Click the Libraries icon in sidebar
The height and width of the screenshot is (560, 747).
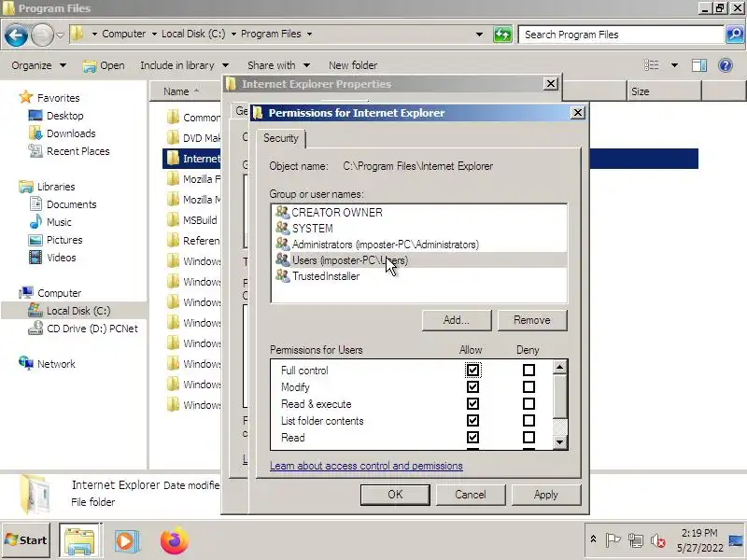pyautogui.click(x=26, y=187)
